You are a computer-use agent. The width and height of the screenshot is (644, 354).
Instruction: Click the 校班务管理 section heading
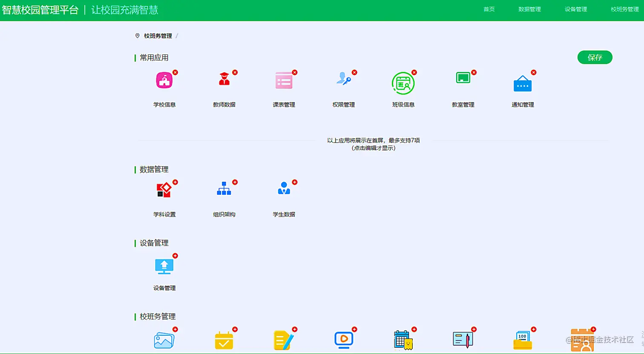coord(158,317)
